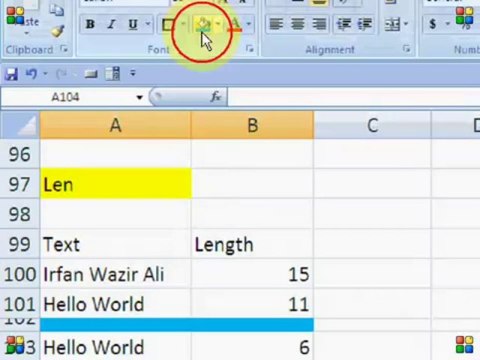Viewport: 480px width, 360px height.
Task: Select the Hello World cell beside value 6
Action: [115, 347]
